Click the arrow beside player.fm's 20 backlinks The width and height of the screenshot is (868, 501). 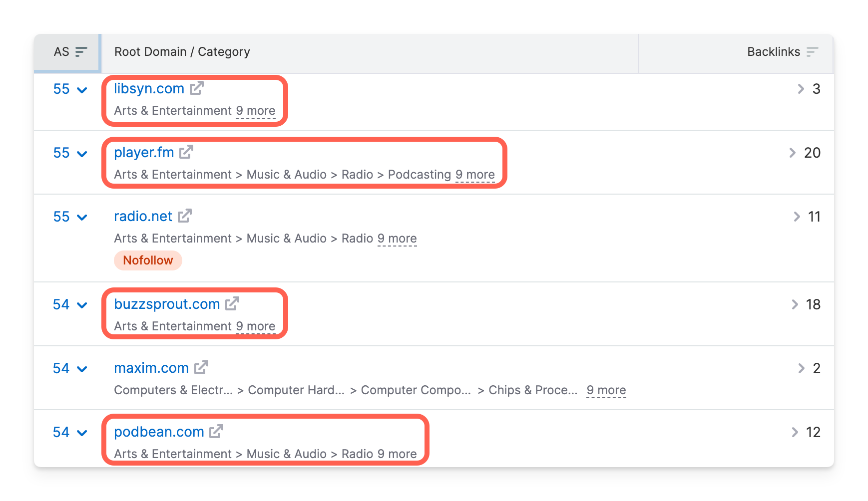[792, 153]
